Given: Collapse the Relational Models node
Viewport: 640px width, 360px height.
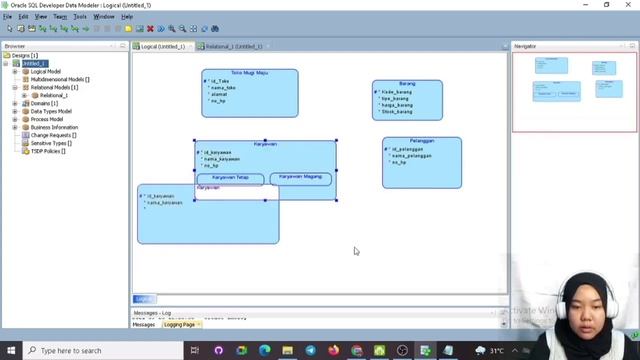Looking at the screenshot, I should tap(15, 87).
